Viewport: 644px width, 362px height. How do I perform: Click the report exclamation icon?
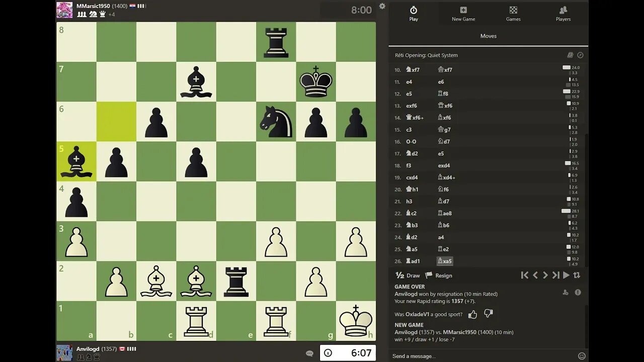pyautogui.click(x=578, y=292)
